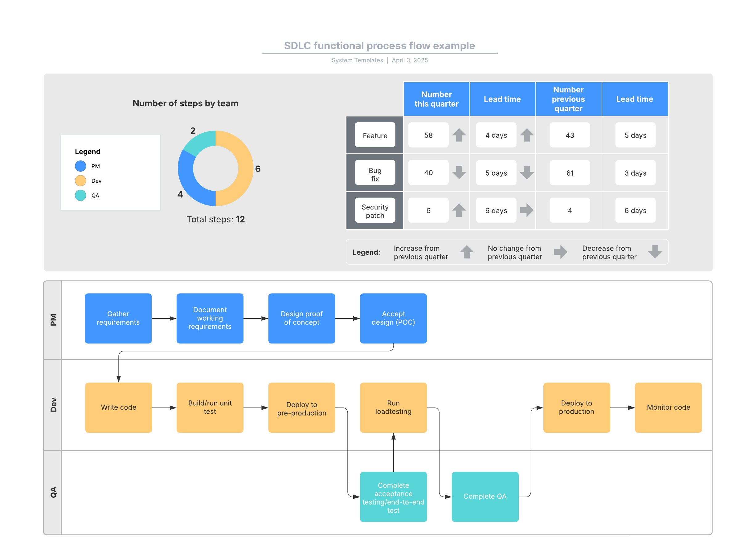This screenshot has height=560, width=740.
Task: Click the down arrow beside Bug fix count 40
Action: click(459, 172)
